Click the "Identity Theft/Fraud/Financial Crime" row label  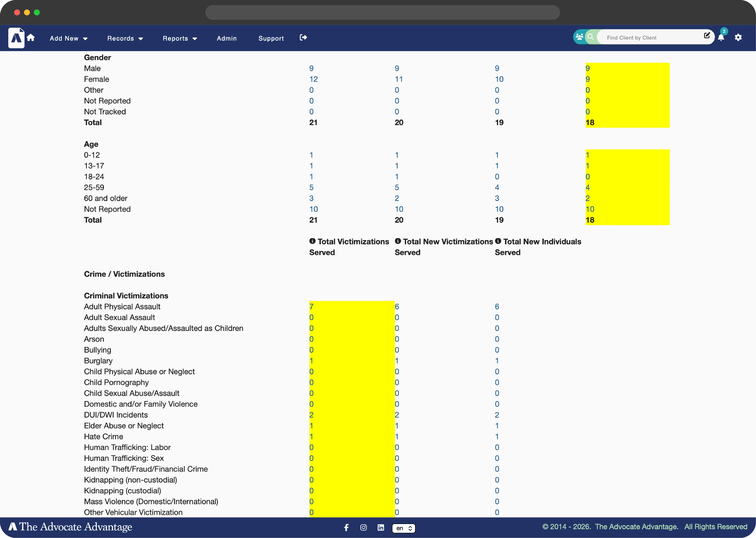pyautogui.click(x=146, y=469)
